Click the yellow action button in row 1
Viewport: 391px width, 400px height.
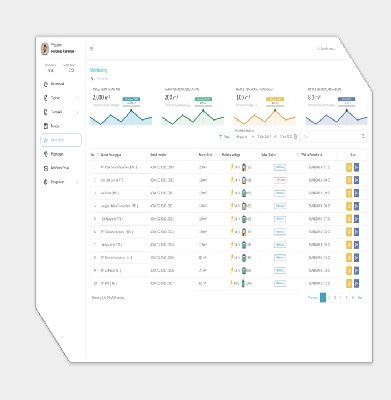pos(349,167)
